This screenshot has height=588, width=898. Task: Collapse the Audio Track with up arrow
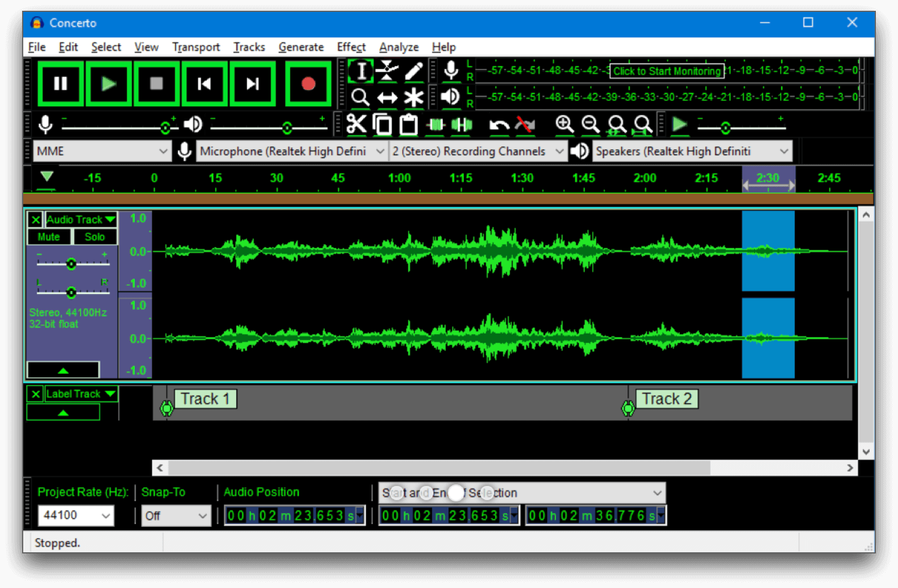(63, 370)
